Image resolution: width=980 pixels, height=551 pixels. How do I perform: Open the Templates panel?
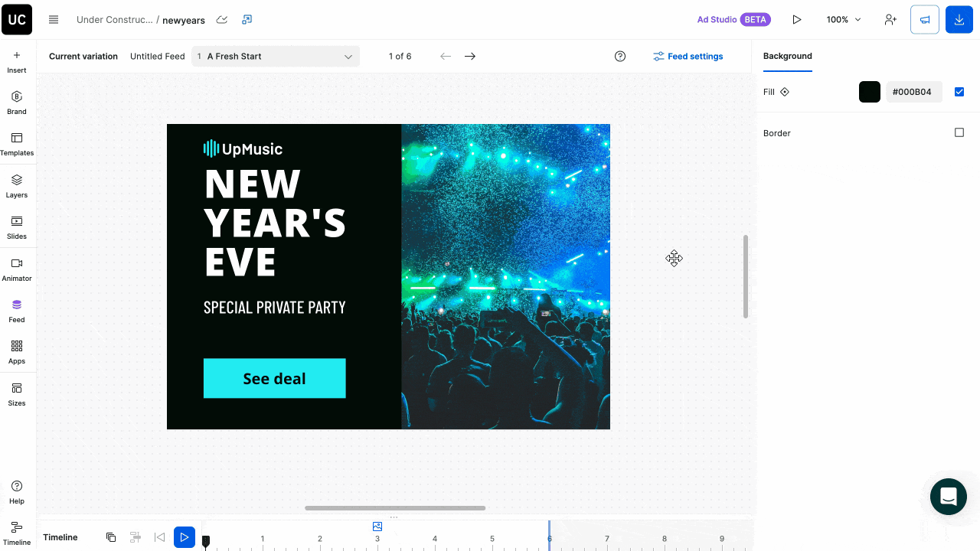tap(17, 145)
